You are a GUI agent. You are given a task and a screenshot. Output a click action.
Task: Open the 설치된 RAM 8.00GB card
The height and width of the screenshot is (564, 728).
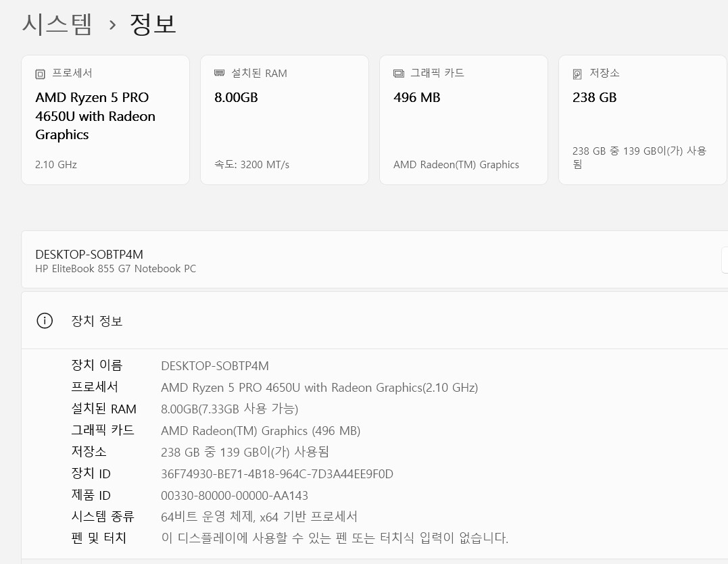coord(285,120)
